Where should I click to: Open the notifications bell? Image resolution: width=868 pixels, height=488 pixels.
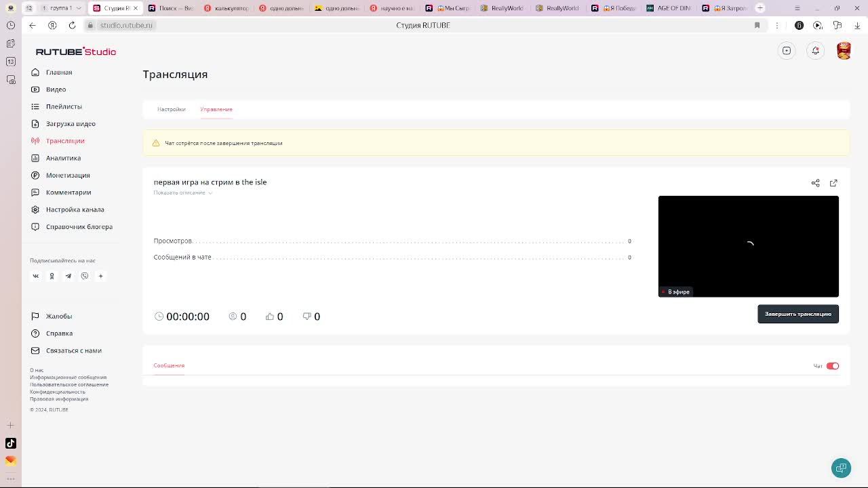816,50
